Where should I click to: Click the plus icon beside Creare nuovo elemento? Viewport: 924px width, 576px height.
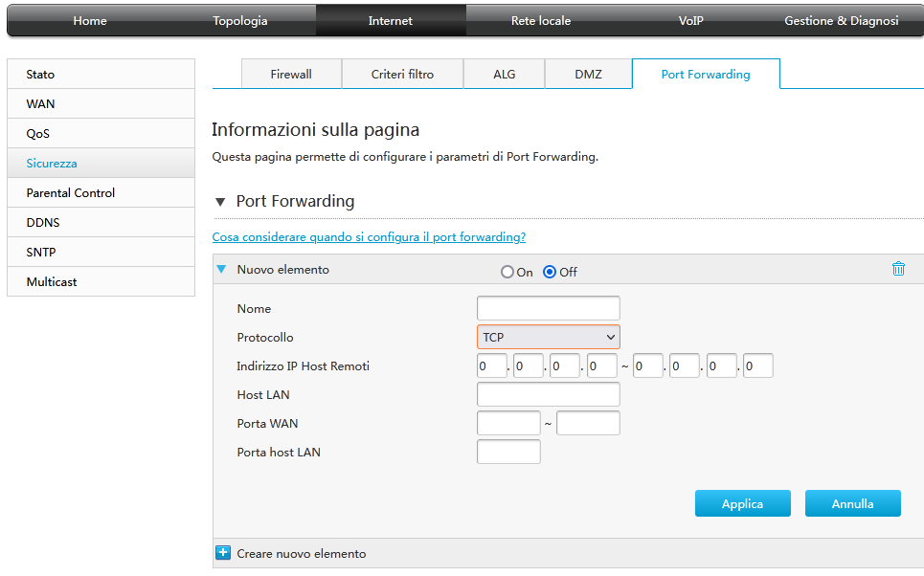(x=223, y=553)
